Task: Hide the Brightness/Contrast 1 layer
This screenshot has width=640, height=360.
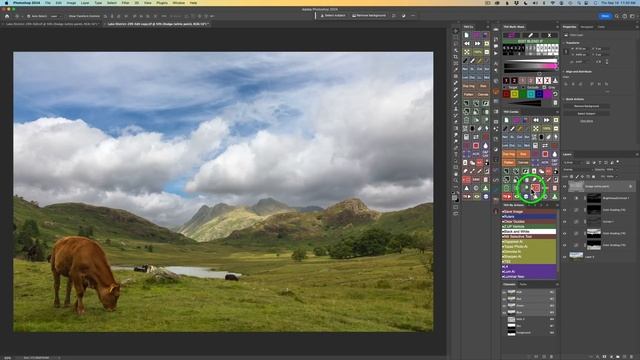Action: (564, 198)
